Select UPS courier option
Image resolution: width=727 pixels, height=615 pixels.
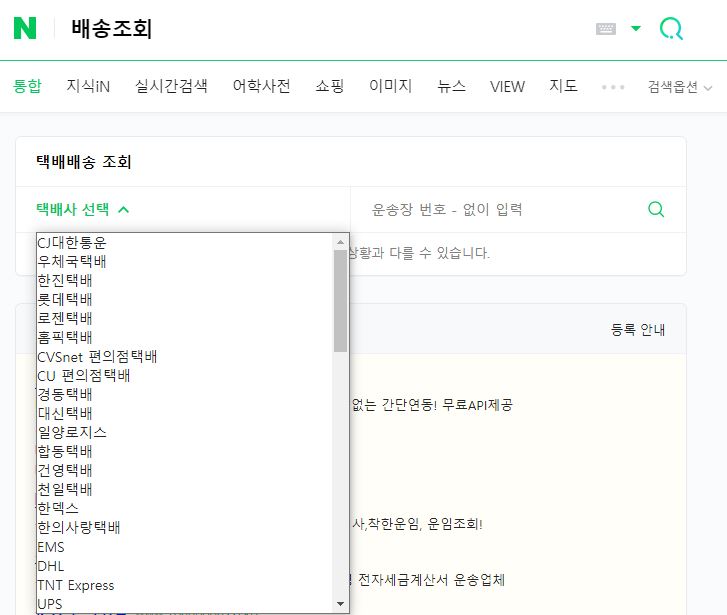185,604
